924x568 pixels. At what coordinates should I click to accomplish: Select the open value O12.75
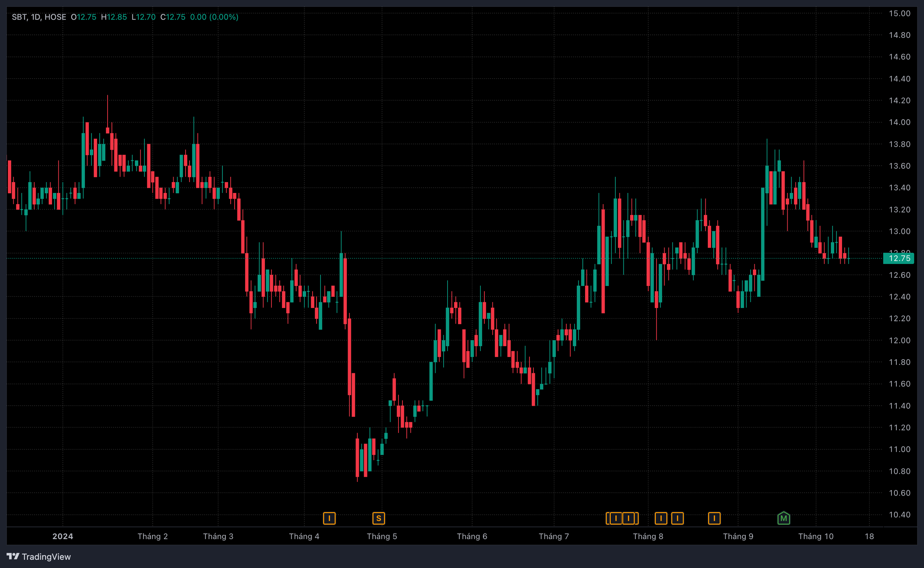[83, 17]
